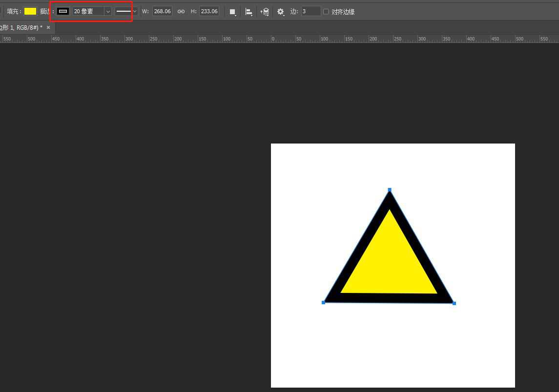559x392 pixels.
Task: Click inside the yellow triangle fill
Action: tap(389, 264)
